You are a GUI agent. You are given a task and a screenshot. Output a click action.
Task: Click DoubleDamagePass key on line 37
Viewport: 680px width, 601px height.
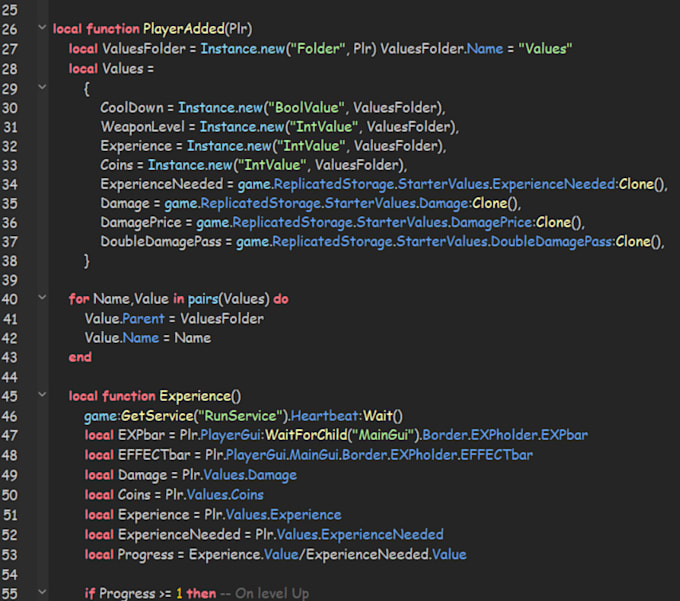[x=161, y=242]
